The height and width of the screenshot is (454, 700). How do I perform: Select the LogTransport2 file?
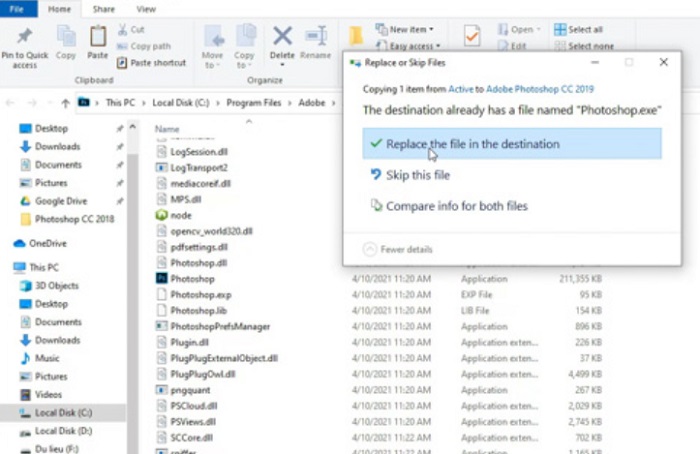(199, 167)
